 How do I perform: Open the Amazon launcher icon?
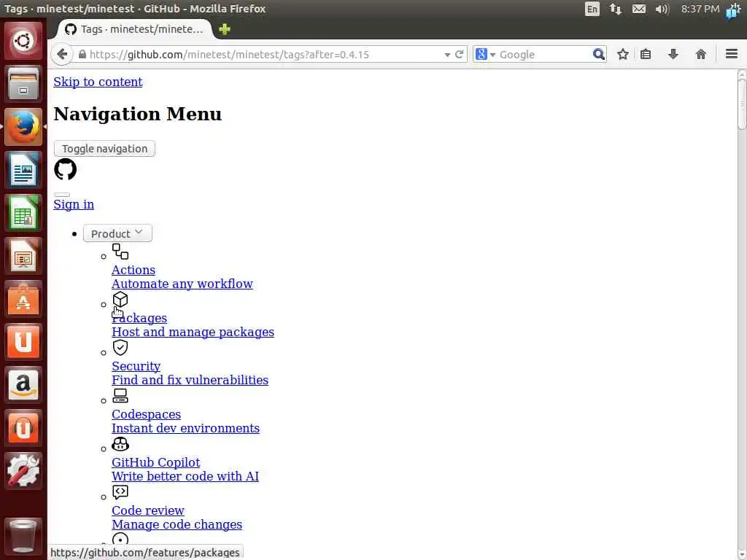tap(23, 385)
